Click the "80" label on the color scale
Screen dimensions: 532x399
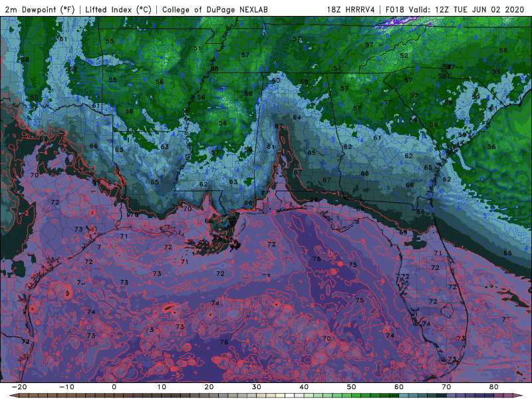(x=494, y=387)
